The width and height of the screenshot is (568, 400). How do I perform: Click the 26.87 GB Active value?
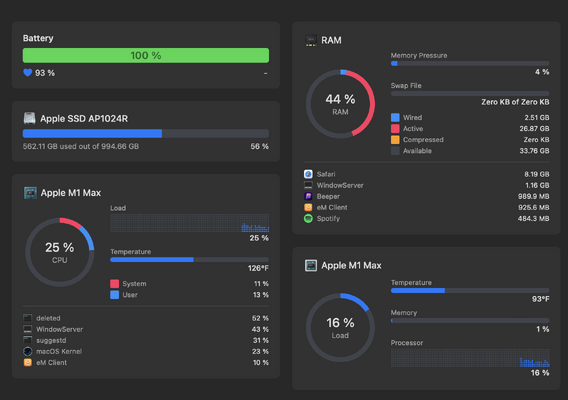[x=534, y=129]
